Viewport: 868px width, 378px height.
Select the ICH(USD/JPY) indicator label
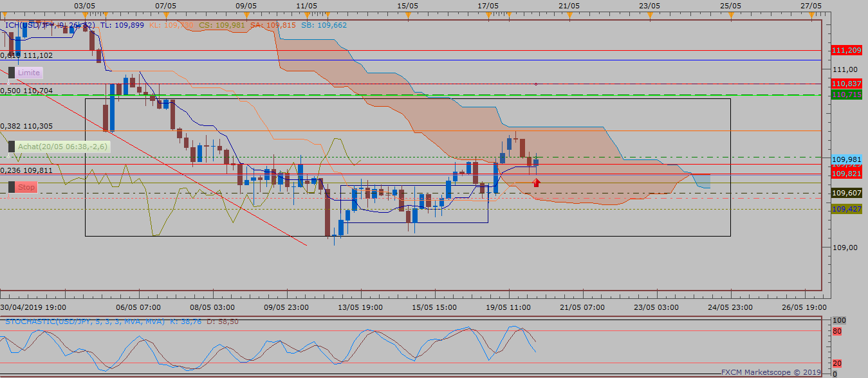[50, 25]
